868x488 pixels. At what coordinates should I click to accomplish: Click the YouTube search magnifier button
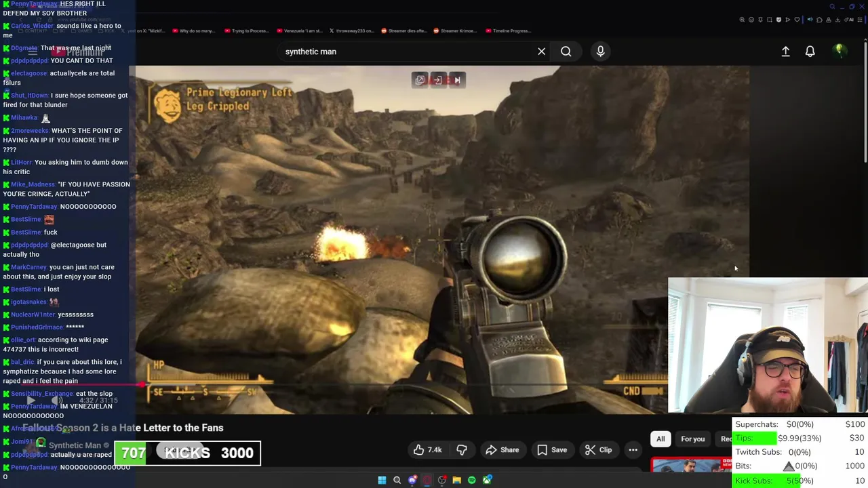pyautogui.click(x=566, y=52)
